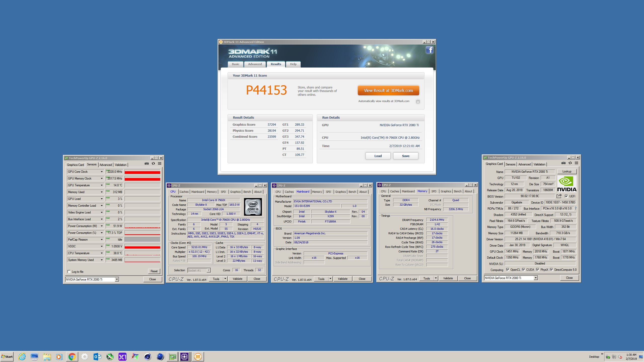
Task: Check the Log to file box
Action: [x=69, y=271]
